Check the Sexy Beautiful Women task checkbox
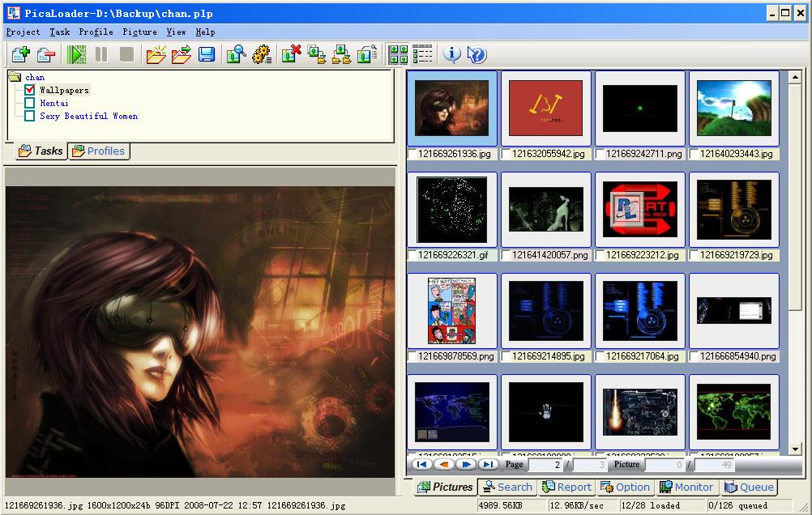The height and width of the screenshot is (515, 812). pos(29,116)
